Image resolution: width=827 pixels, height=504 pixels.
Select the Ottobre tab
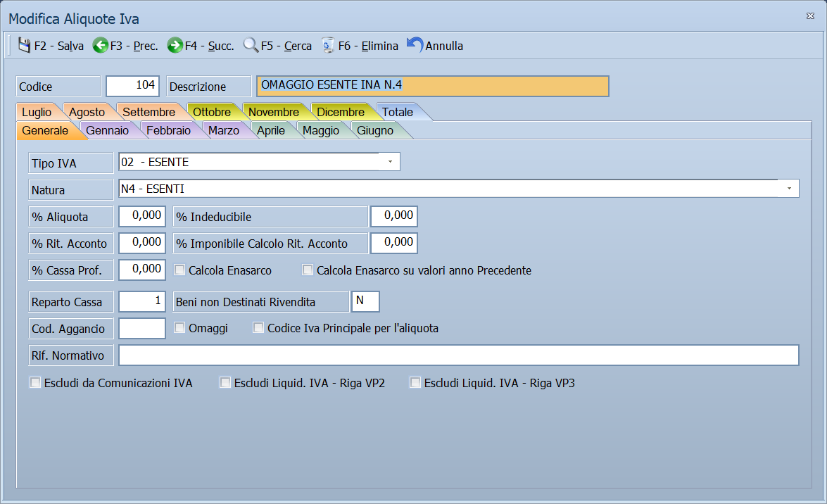(x=212, y=112)
